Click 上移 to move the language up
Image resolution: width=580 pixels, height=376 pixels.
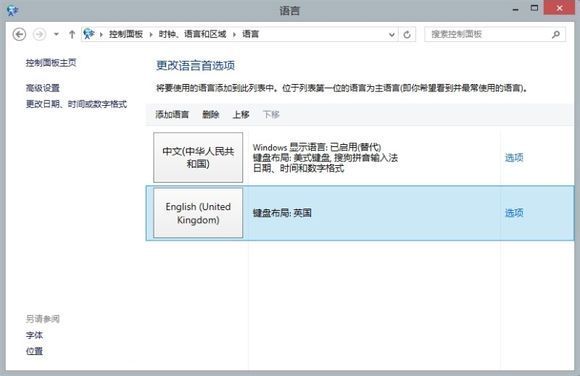tap(241, 114)
